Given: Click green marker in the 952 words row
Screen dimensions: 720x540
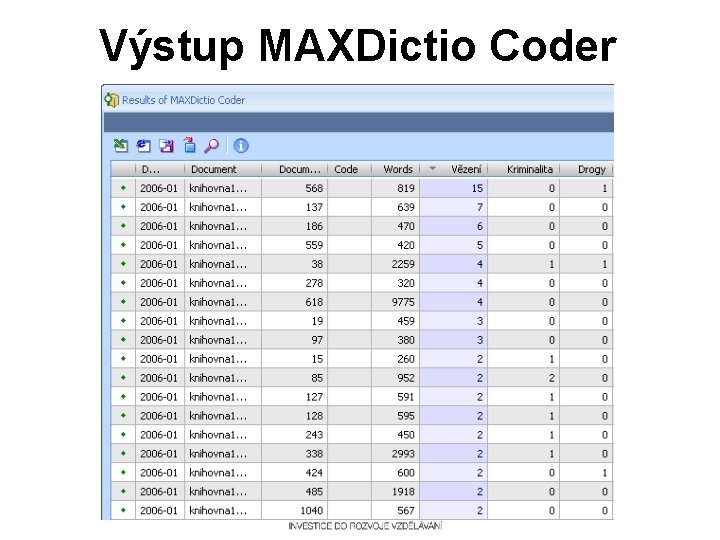Looking at the screenshot, I should [x=123, y=377].
